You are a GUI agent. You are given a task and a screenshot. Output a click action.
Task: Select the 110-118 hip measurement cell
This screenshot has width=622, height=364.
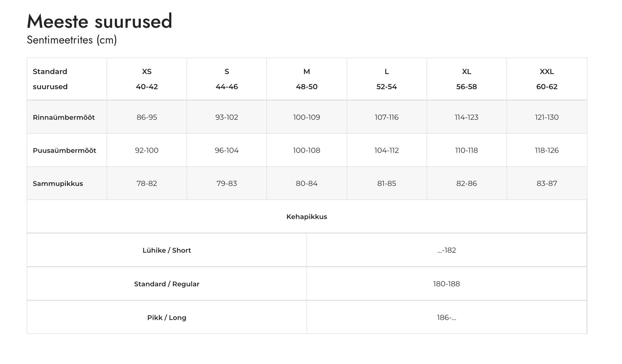point(466,150)
